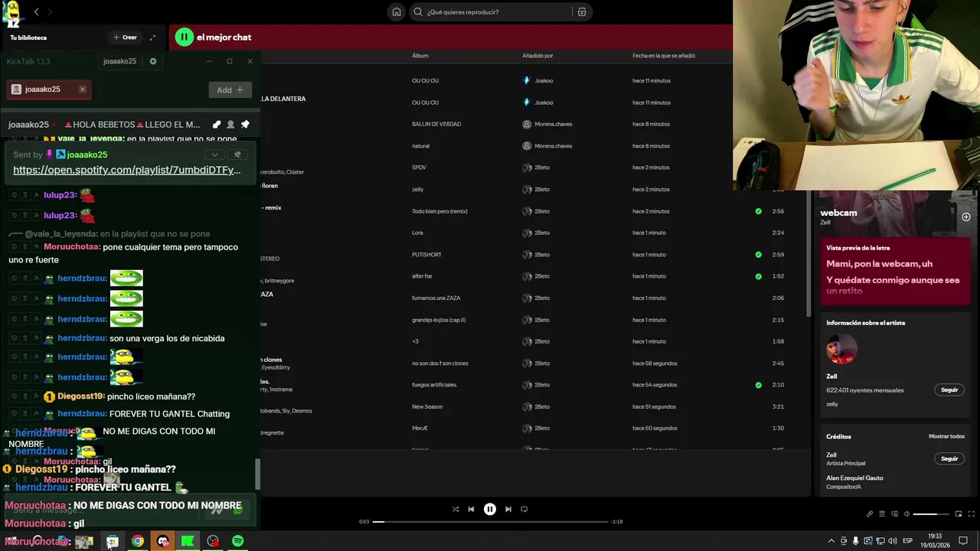Open album 'Todo bien pero (remix)'
Viewport: 980px width, 551px height.
[439, 211]
